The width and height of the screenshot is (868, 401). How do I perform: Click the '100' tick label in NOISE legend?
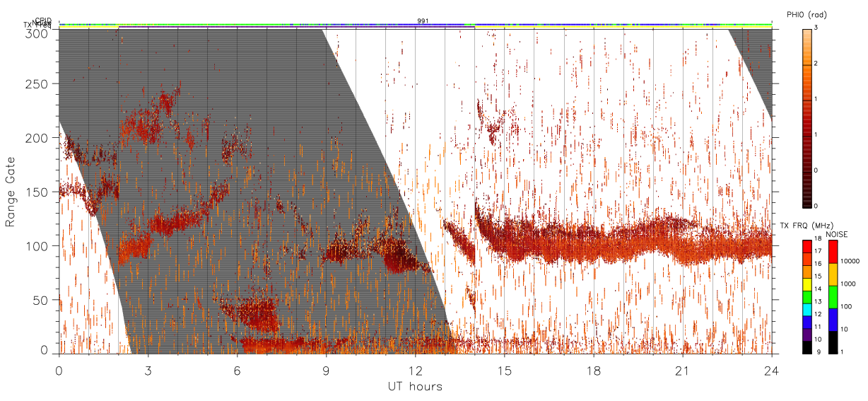point(847,306)
